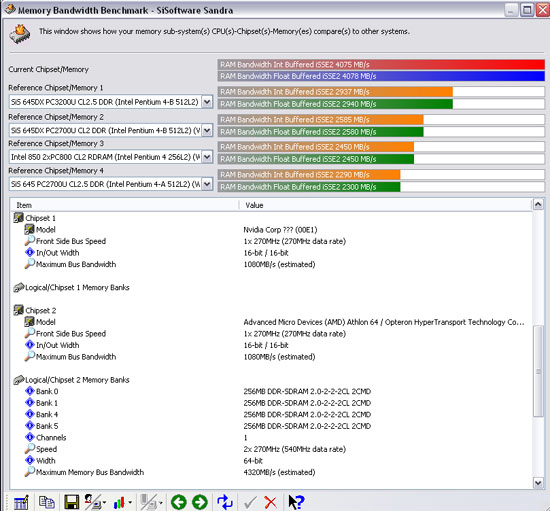
Task: Select the Bank 4 row
Action: tap(271, 414)
